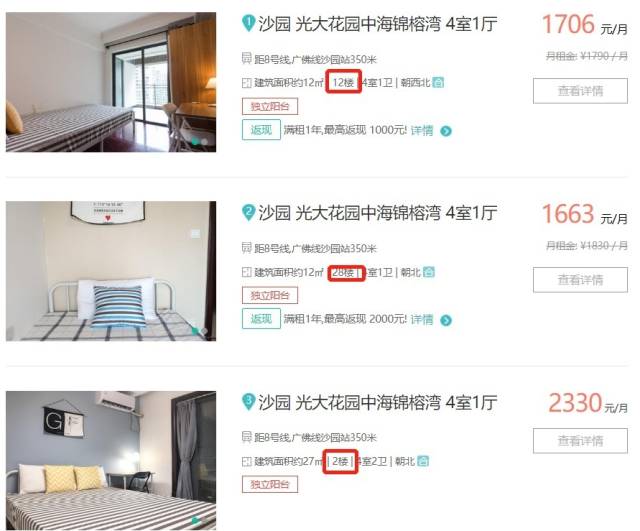Click the first listing's bedroom photo

[111, 82]
